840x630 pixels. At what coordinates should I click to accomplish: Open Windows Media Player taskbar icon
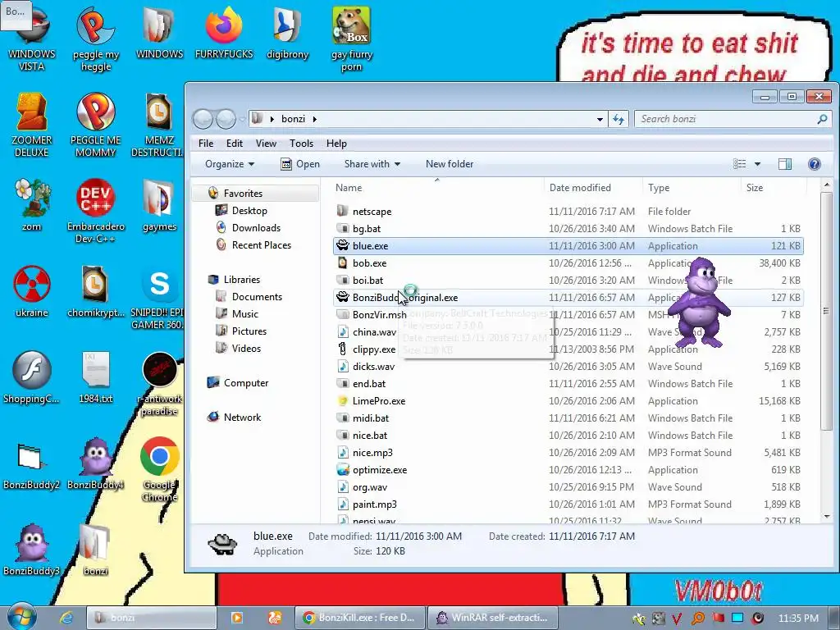coord(236,618)
